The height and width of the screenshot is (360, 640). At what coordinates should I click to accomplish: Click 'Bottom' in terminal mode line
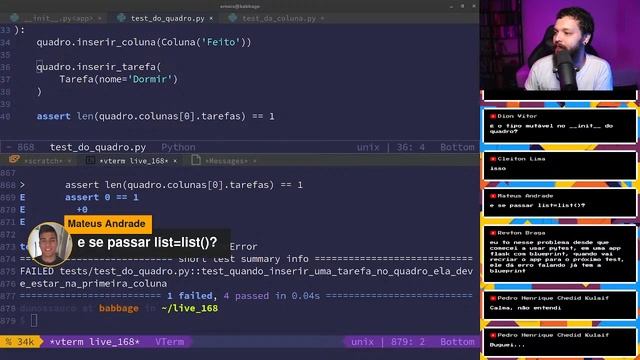[x=457, y=342]
